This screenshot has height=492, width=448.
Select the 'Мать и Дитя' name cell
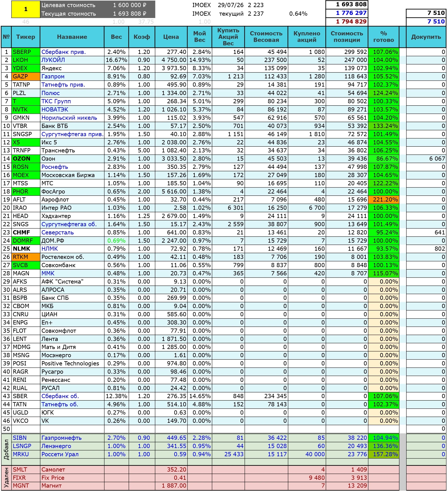tap(72, 347)
